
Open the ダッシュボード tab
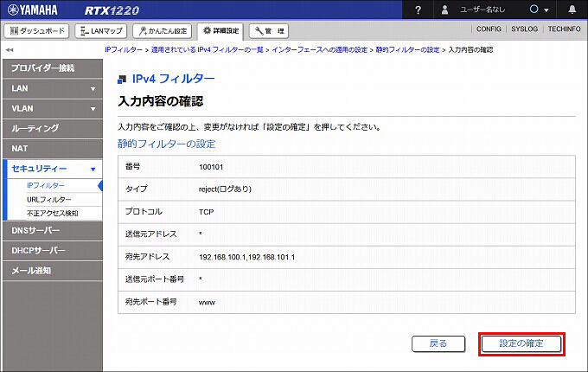(x=36, y=31)
